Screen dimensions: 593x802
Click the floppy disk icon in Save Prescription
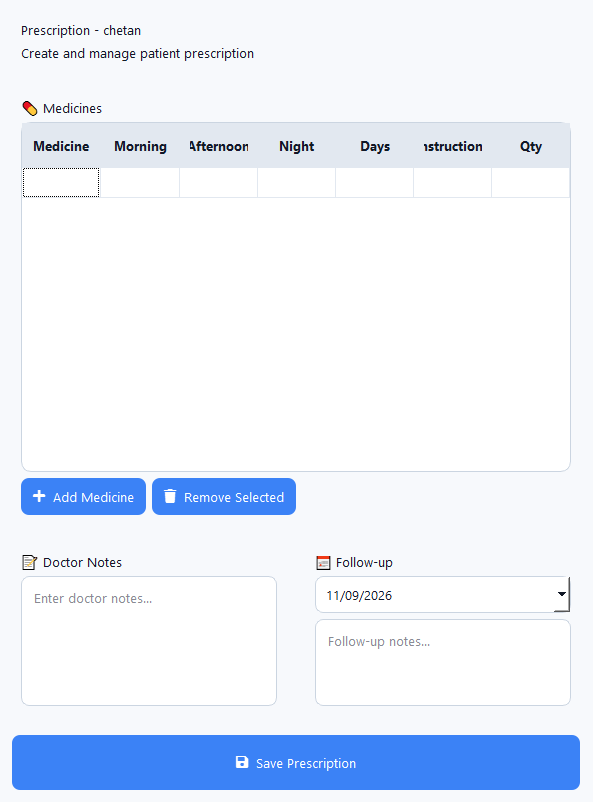pyautogui.click(x=242, y=762)
